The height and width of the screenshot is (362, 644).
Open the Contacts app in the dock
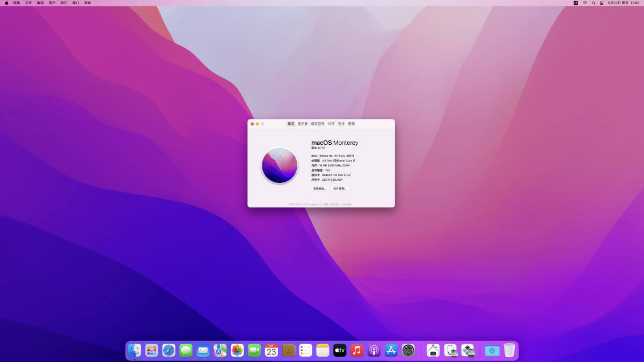[289, 350]
